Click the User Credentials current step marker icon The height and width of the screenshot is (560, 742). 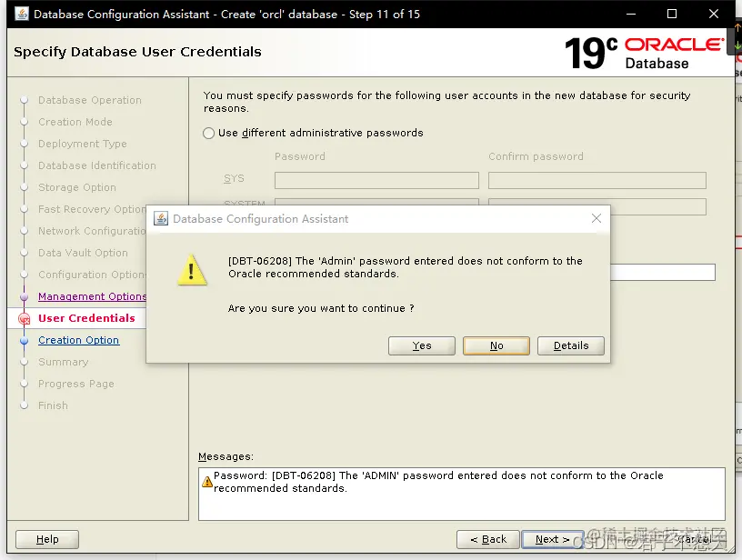(25, 319)
